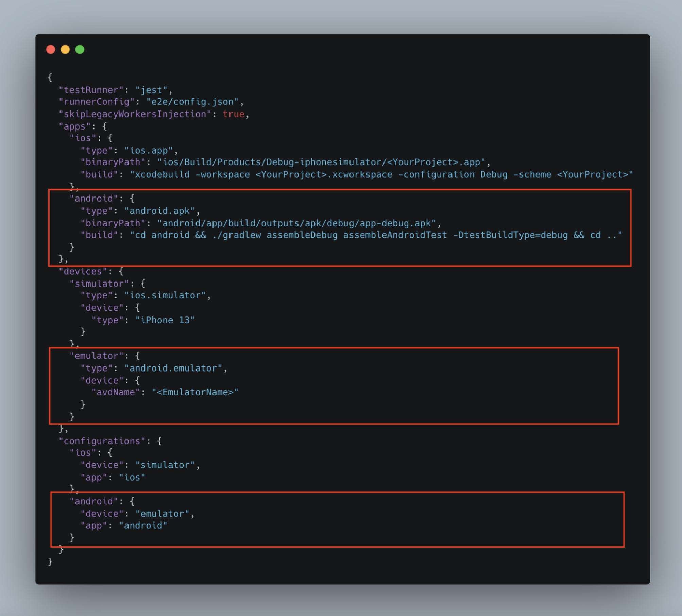Select the "iPhone 13" value

(x=165, y=320)
